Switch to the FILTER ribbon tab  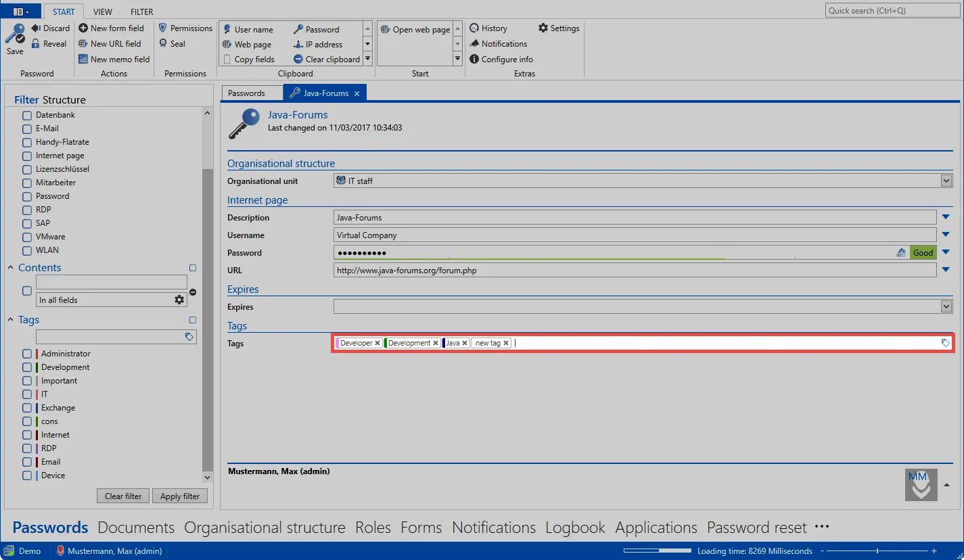[142, 11]
